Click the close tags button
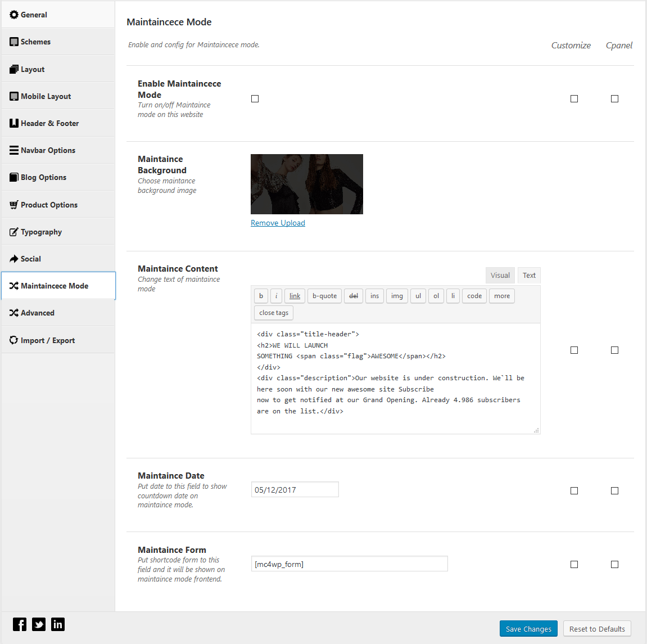The height and width of the screenshot is (644, 647). tap(274, 313)
